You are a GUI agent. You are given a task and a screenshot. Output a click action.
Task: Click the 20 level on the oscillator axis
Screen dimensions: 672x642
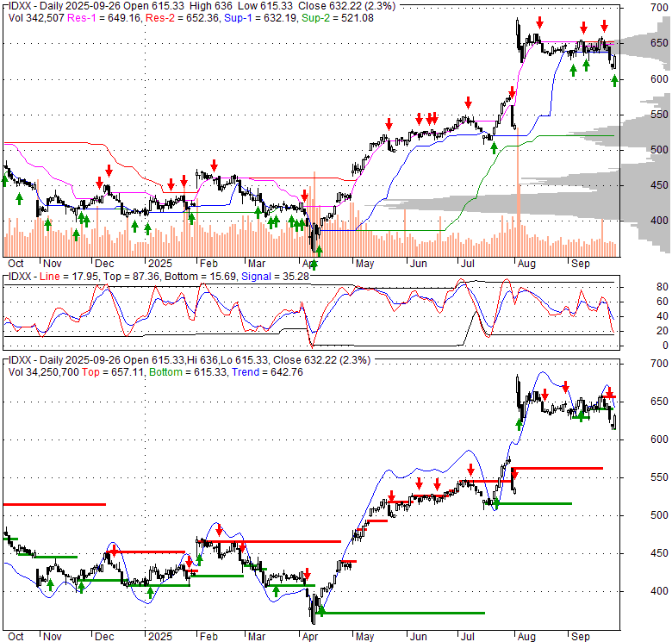click(x=663, y=331)
